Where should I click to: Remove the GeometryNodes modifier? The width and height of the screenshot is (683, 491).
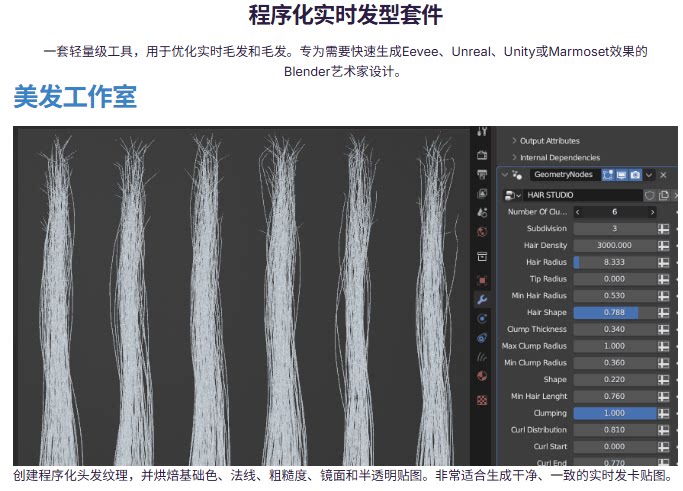tap(663, 175)
